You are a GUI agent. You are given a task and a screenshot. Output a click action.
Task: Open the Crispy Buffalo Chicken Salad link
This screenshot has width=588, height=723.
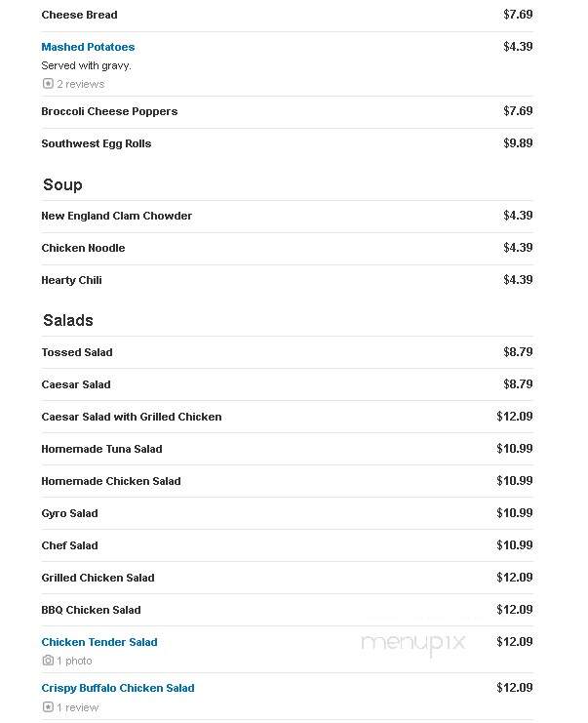pos(118,688)
